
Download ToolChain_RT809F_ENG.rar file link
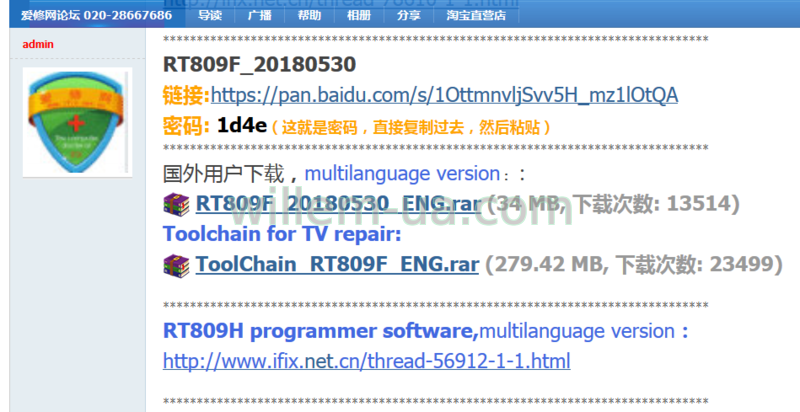[x=337, y=264]
